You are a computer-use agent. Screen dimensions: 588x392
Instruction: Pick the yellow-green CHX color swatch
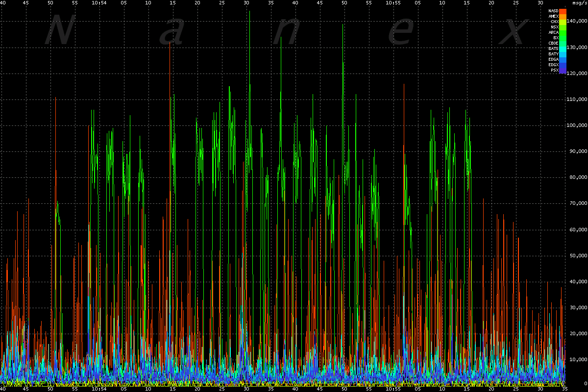[x=563, y=21]
